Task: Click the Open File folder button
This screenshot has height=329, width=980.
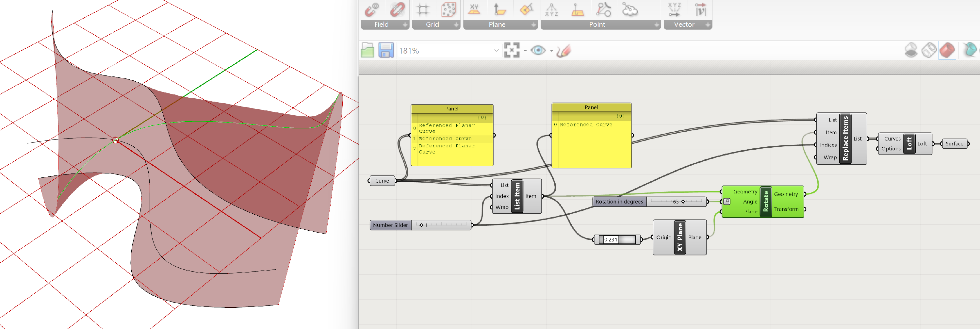Action: coord(367,50)
